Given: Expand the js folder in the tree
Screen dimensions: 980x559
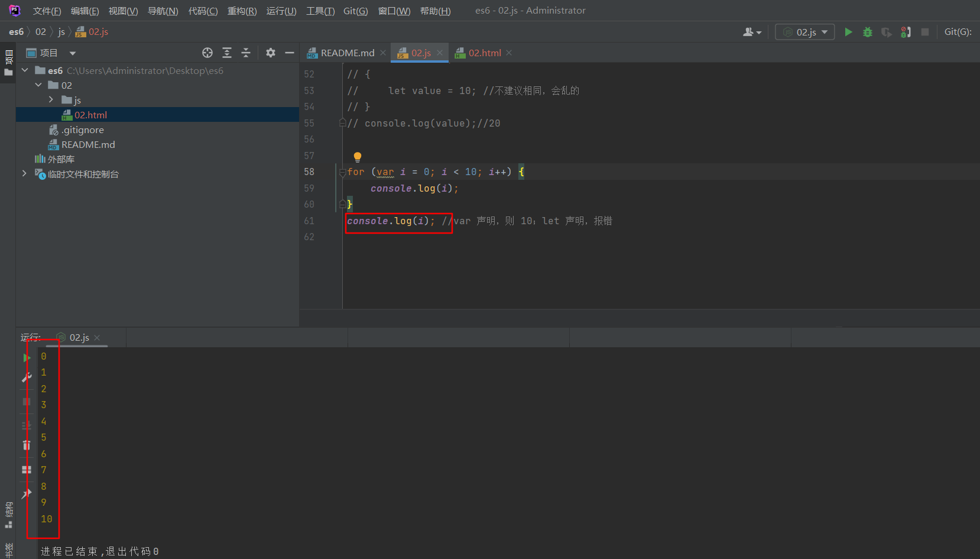Looking at the screenshot, I should [51, 99].
